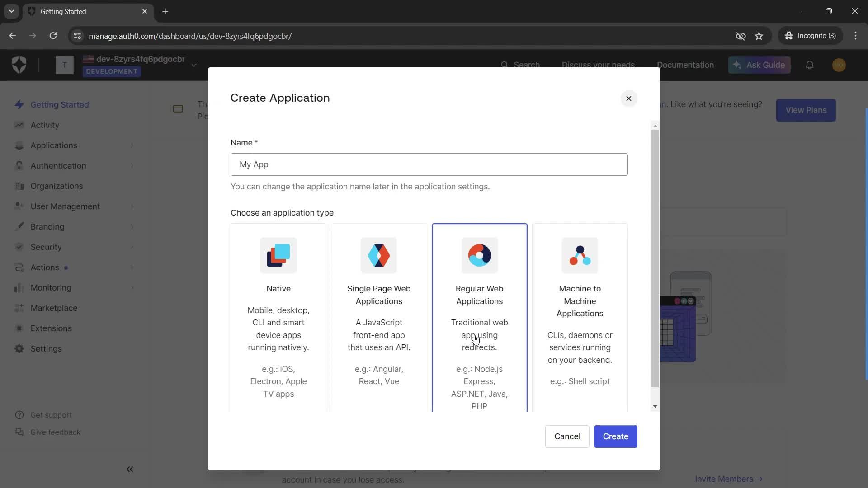
Task: Click the Organizations sidebar icon
Action: pyautogui.click(x=19, y=186)
